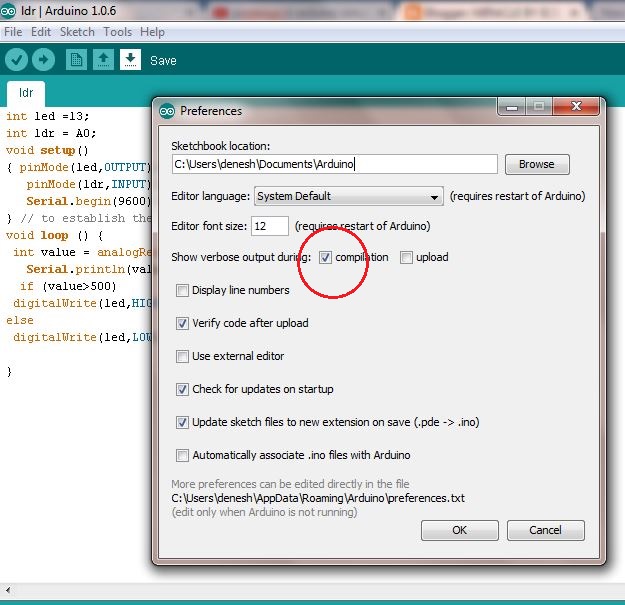Click the 'void setup()' code line
The image size is (625, 605).
click(x=47, y=151)
